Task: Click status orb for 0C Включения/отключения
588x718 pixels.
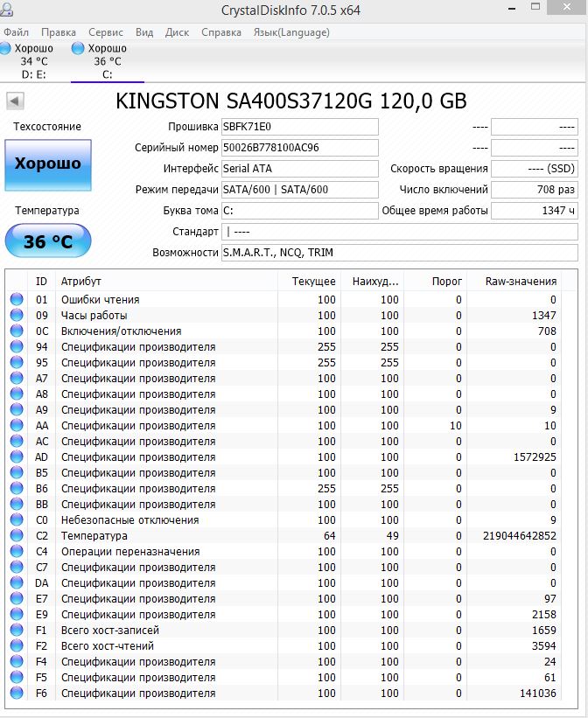Action: click(x=17, y=331)
